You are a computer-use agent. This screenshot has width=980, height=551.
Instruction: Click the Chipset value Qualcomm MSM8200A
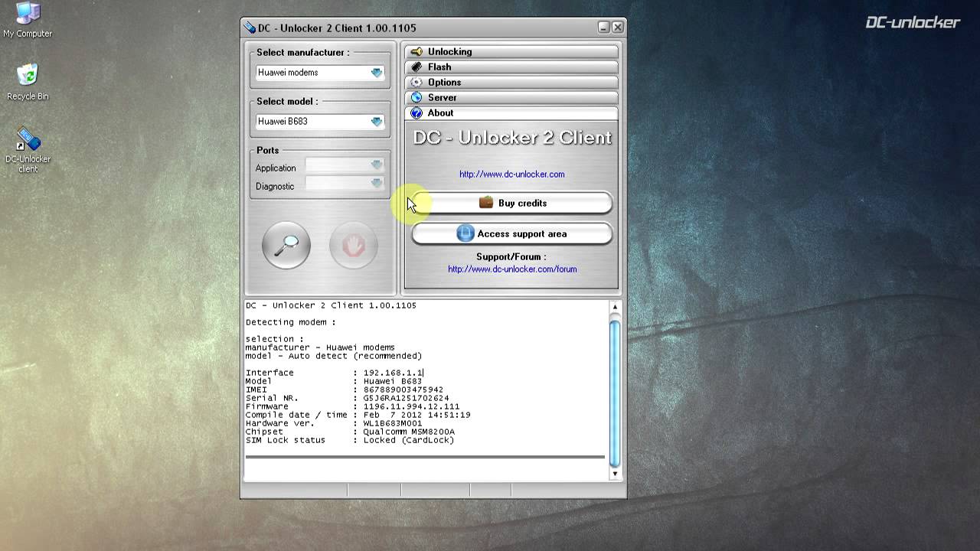(x=409, y=432)
